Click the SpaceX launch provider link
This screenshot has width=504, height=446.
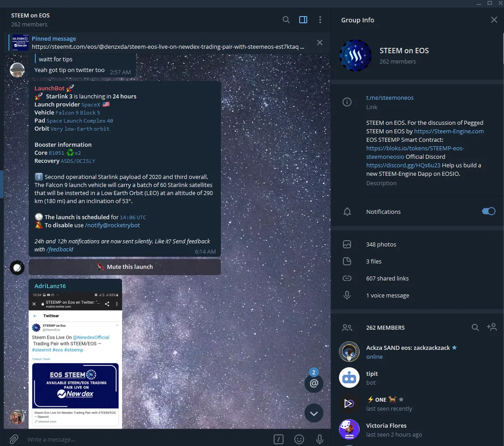[91, 105]
